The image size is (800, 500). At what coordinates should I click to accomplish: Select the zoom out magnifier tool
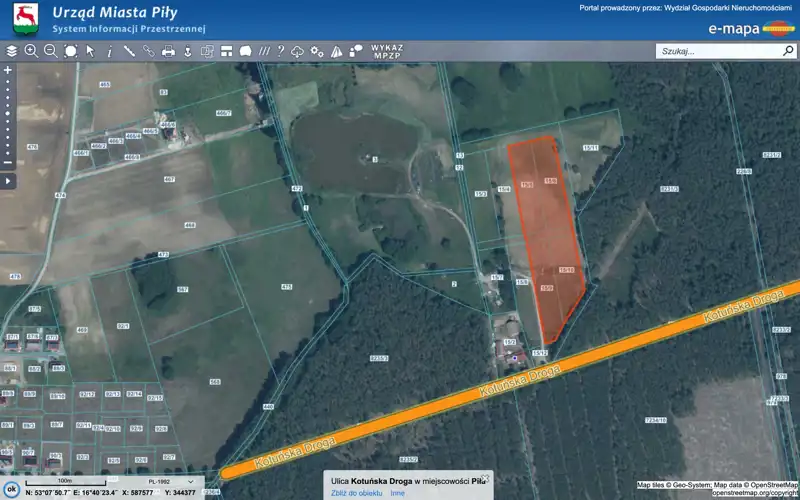pyautogui.click(x=50, y=51)
